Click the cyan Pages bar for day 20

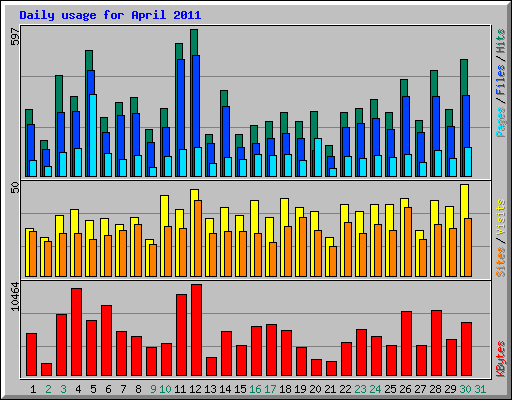tap(318, 157)
